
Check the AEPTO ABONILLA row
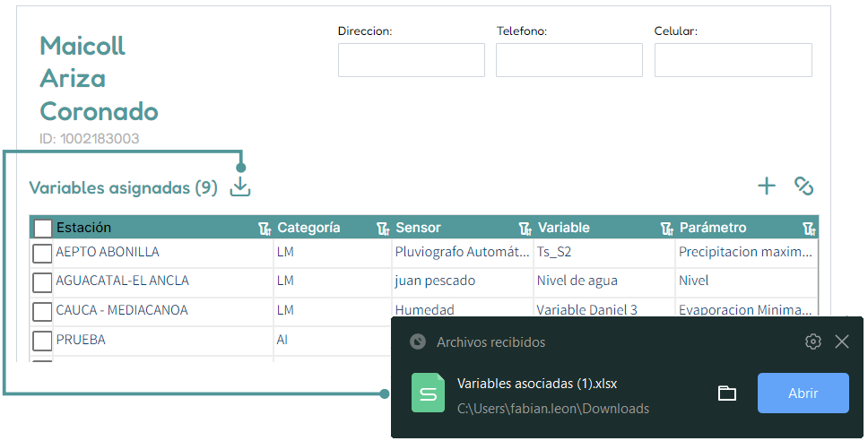pyautogui.click(x=43, y=254)
